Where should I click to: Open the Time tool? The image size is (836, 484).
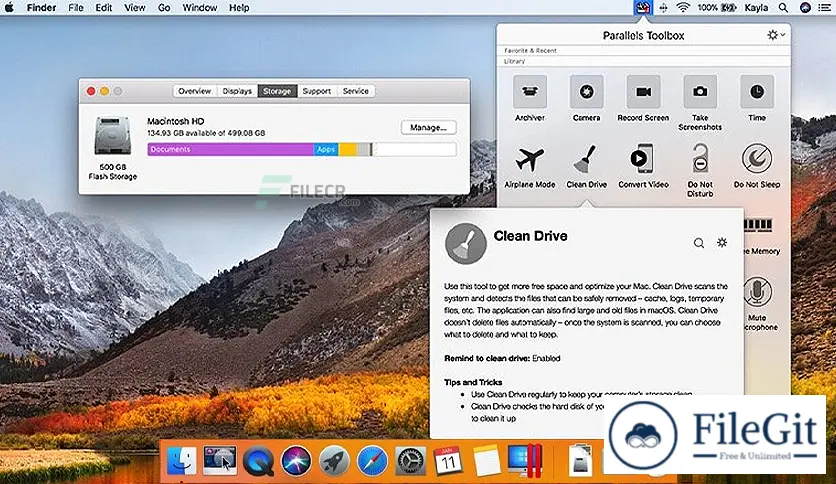pos(757,92)
